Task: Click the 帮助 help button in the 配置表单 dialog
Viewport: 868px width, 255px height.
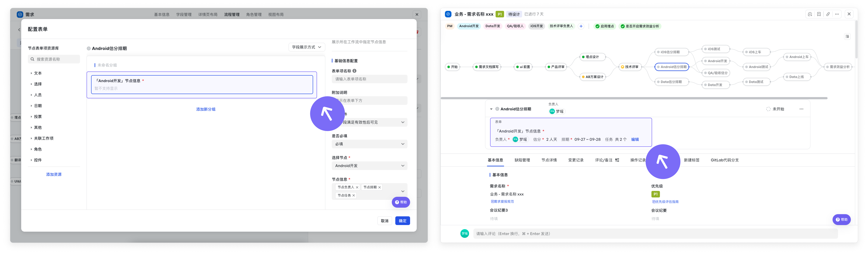Action: click(x=401, y=202)
